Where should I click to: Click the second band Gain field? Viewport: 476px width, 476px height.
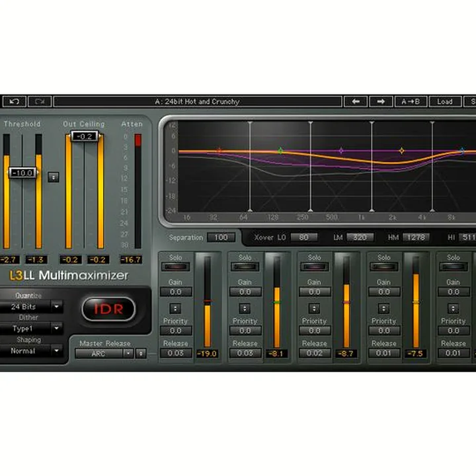coord(245,292)
